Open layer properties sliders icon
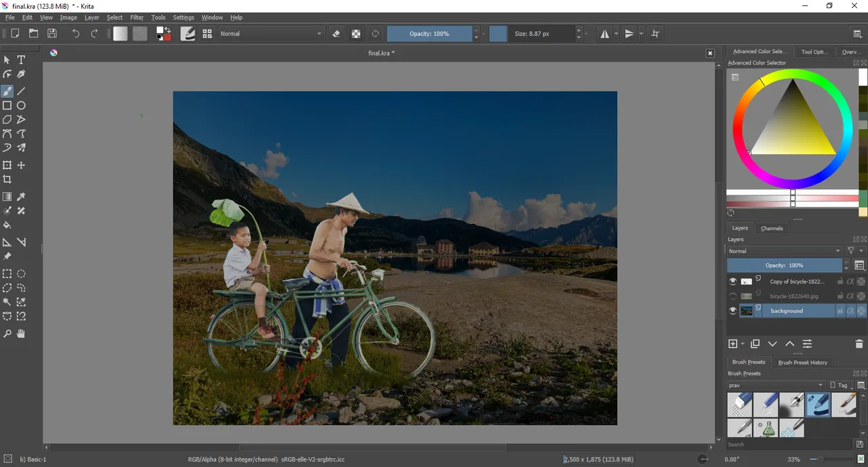The width and height of the screenshot is (868, 467). tap(807, 344)
